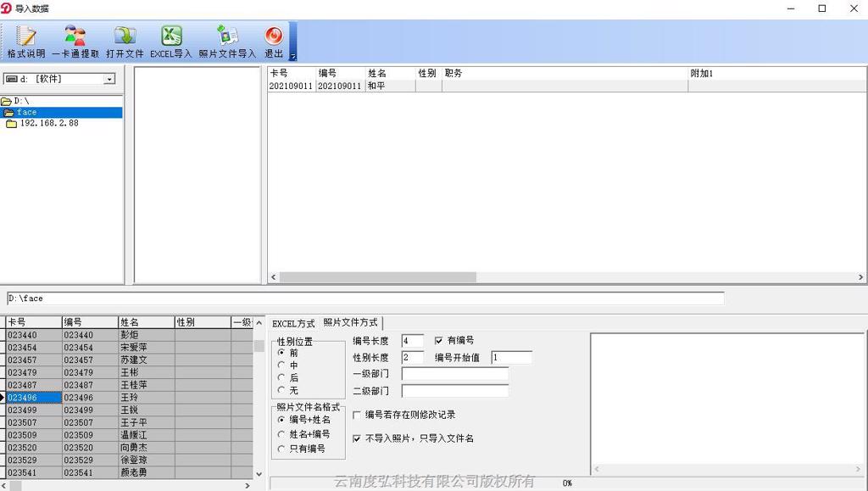Toggle the 有编号 checkbox
This screenshot has height=491, width=868.
(x=439, y=341)
